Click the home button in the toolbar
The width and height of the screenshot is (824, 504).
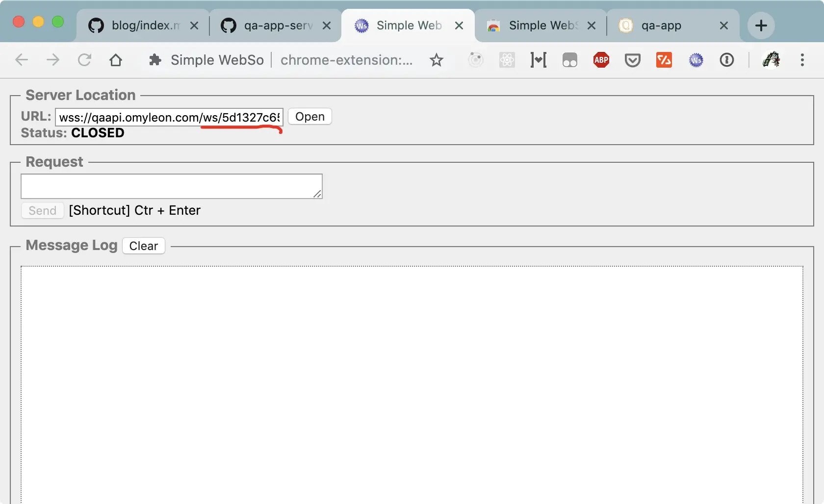coord(116,60)
